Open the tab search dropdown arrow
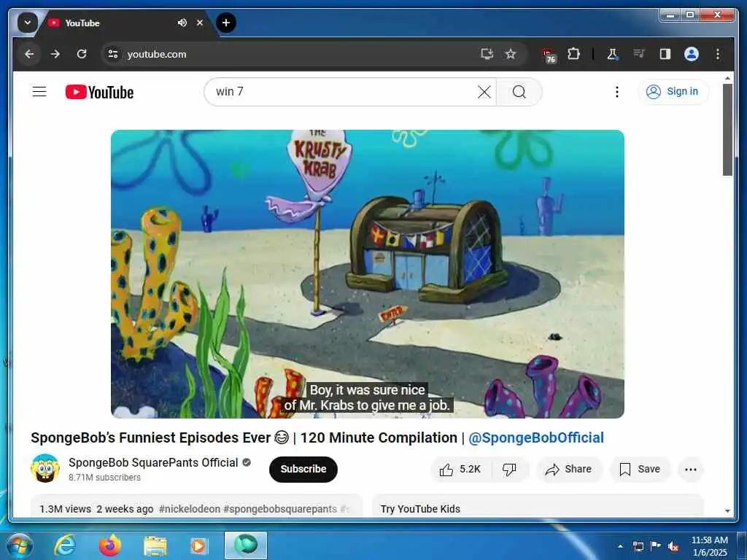Viewport: 747px width, 560px height. click(x=28, y=23)
